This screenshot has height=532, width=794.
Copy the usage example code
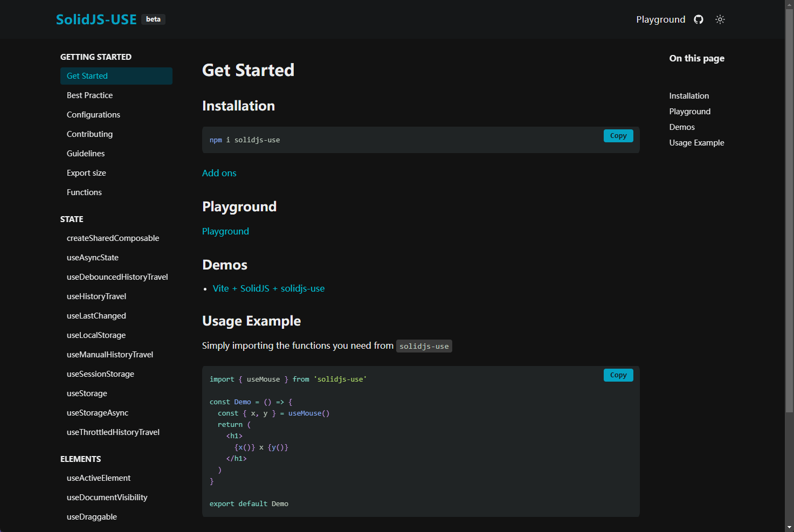coord(618,375)
